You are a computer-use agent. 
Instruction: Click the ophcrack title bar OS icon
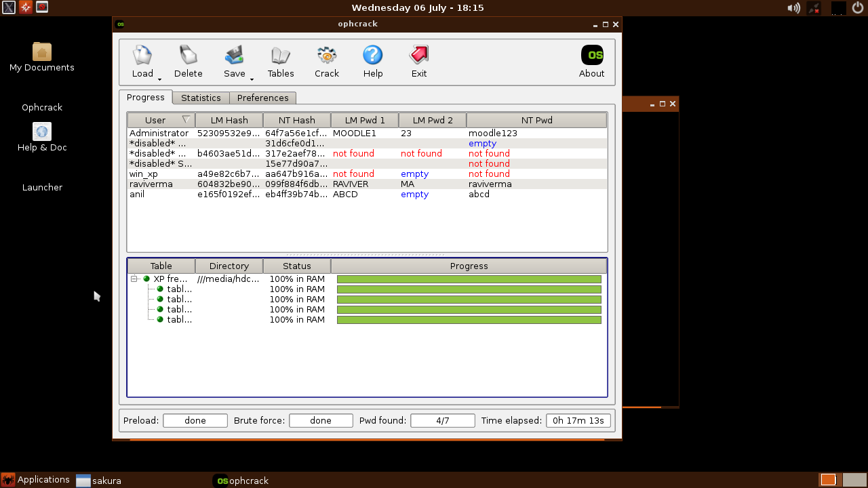pyautogui.click(x=121, y=24)
